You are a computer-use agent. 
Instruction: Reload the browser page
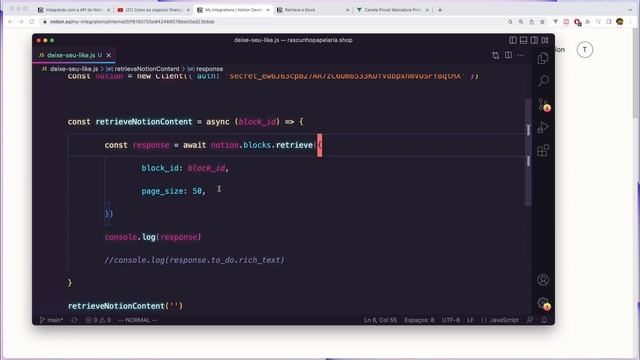pos(32,22)
